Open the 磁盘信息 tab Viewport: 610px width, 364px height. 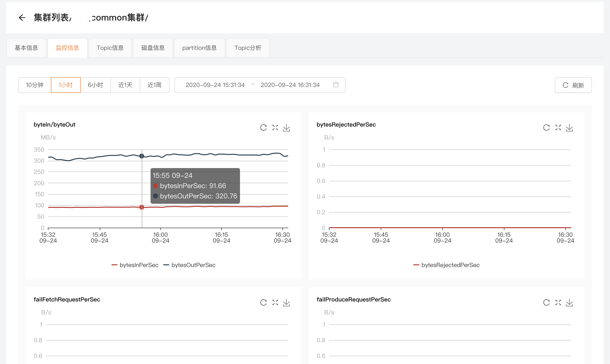(153, 48)
